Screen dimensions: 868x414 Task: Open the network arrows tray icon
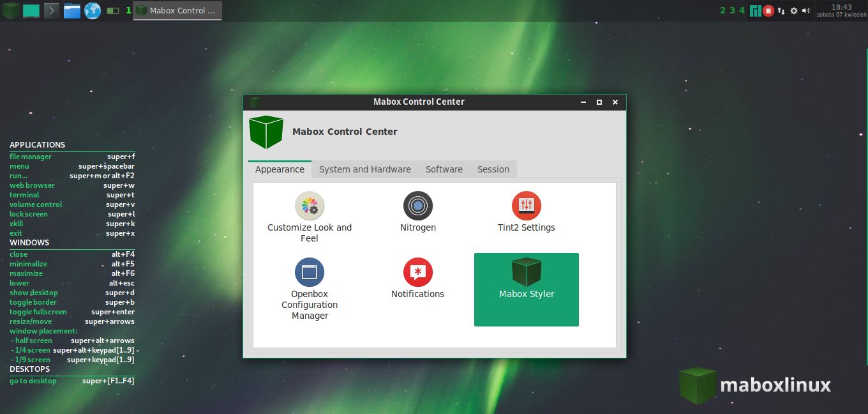(x=781, y=11)
